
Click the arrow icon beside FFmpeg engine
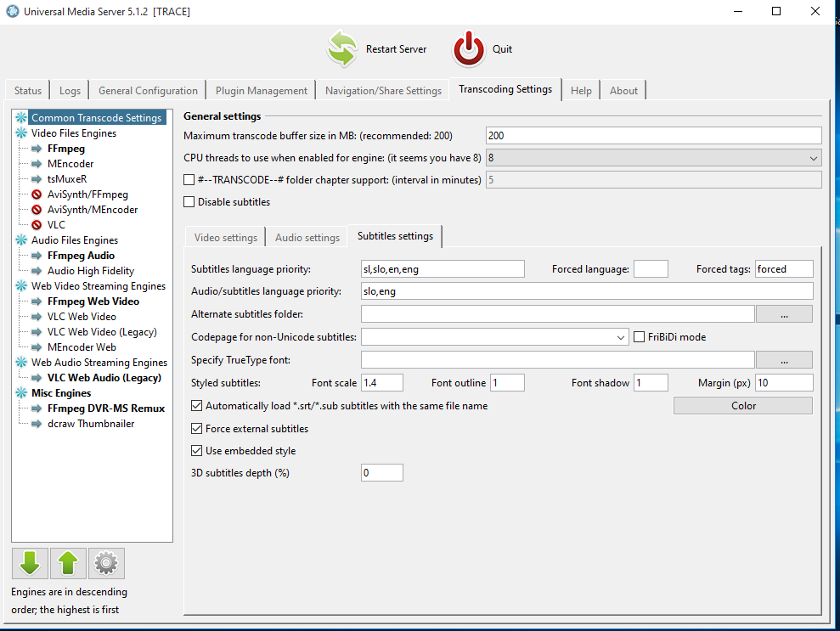point(37,149)
